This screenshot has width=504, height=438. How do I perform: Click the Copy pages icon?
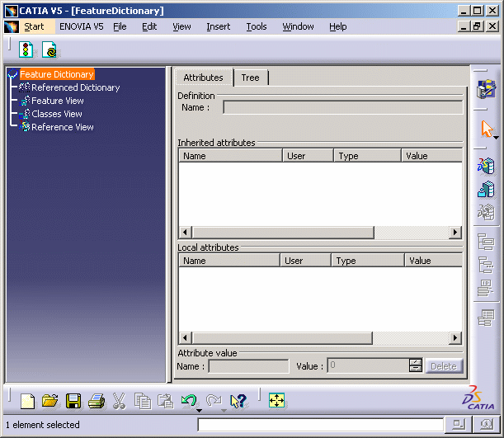(x=143, y=401)
